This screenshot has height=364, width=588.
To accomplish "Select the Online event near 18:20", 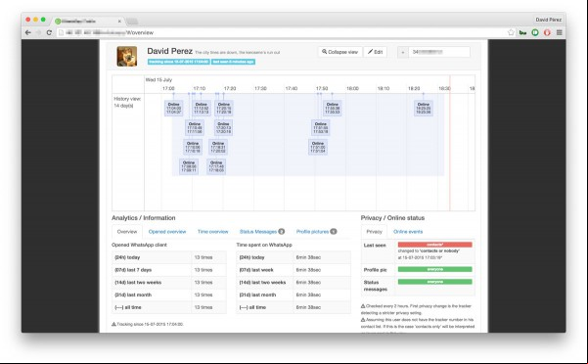I will (x=424, y=109).
